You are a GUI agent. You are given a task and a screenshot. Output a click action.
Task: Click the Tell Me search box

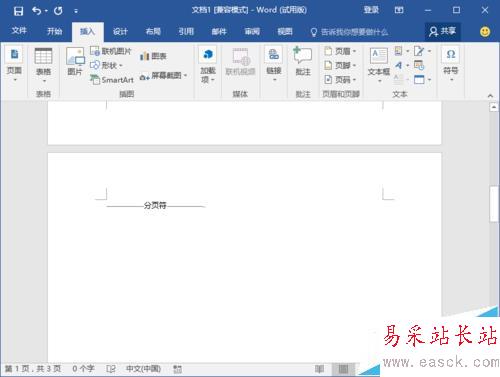point(349,32)
